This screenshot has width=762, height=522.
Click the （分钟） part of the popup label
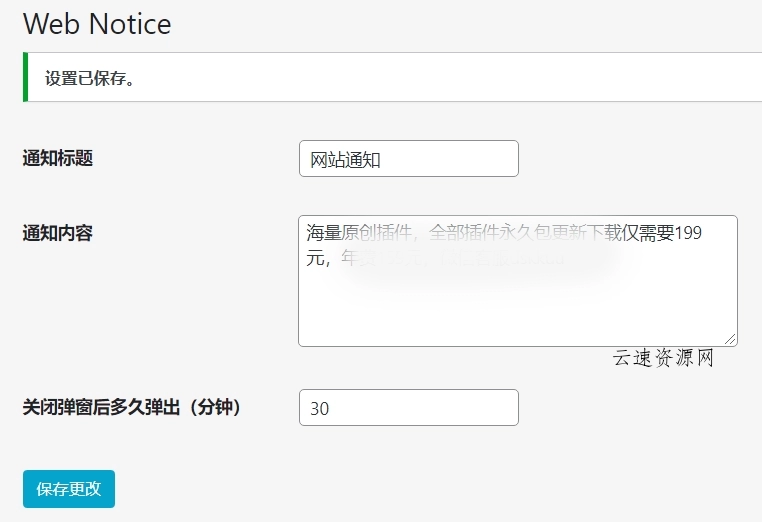214,407
